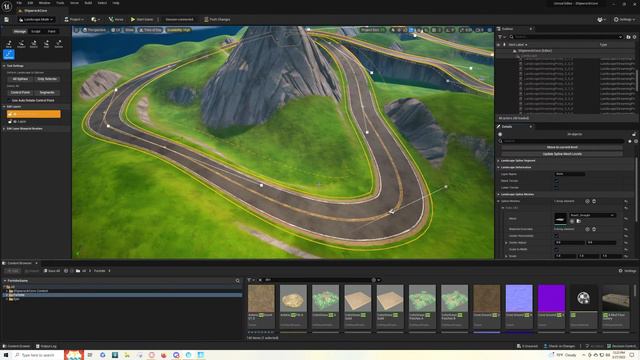Open the Lit view mode dropdown
This screenshot has height=360, width=640.
(116, 30)
